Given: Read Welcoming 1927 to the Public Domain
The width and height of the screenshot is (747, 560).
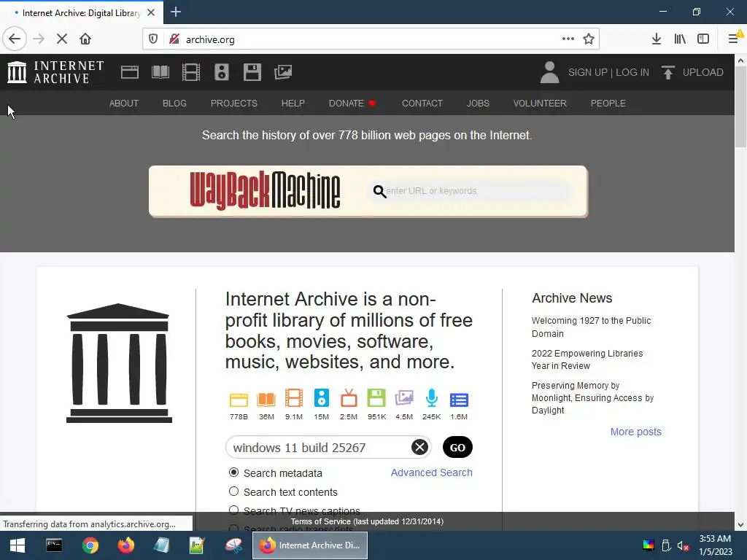Looking at the screenshot, I should tap(591, 327).
